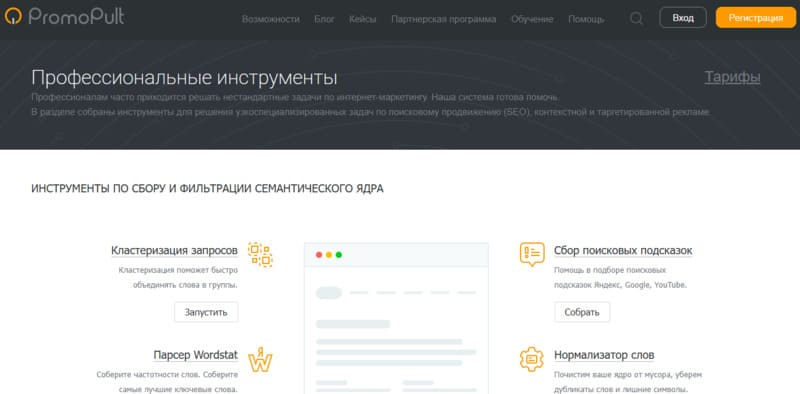This screenshot has width=800, height=394.
Task: Open the Парсер Wordstat link
Action: [195, 355]
